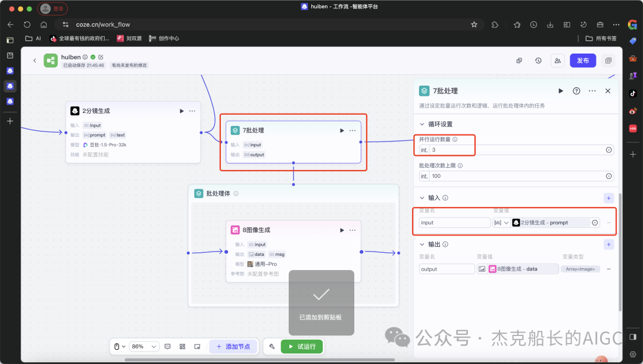Show info tooltip for 并行运行数量
643x364 pixels.
455,139
